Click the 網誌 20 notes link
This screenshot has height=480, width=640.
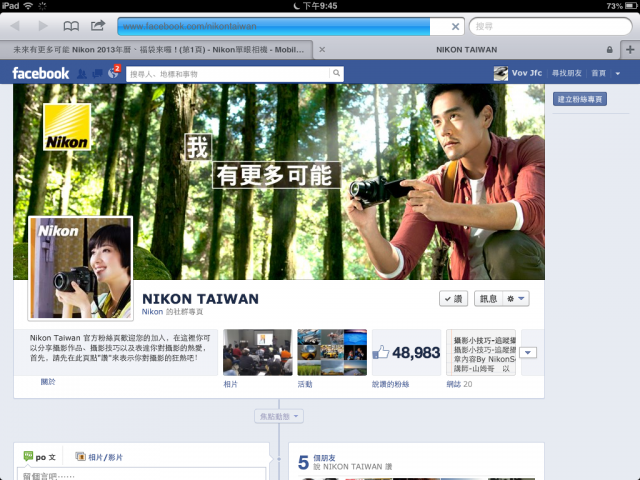click(x=459, y=384)
